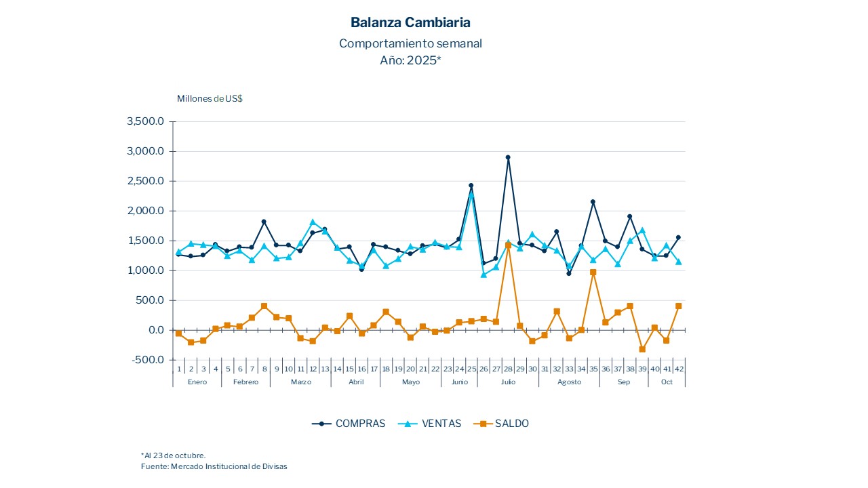
Task: Click the Fuente: Mercado Institucional de Divisas note
Action: 214,466
